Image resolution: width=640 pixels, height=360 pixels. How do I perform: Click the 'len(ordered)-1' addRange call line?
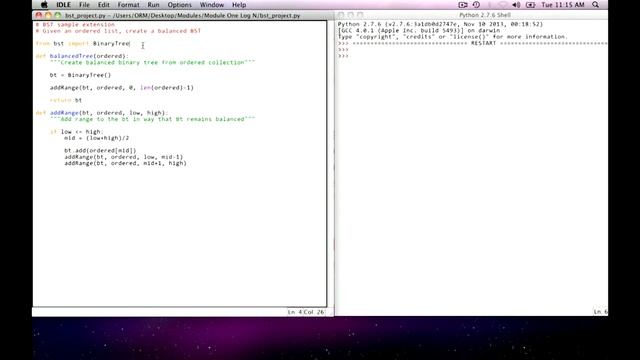[x=122, y=88]
